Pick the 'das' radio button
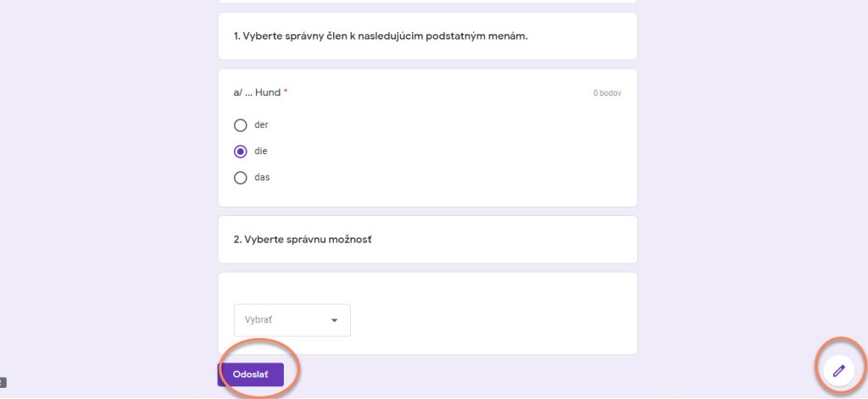Image resolution: width=868 pixels, height=399 pixels. click(x=241, y=178)
